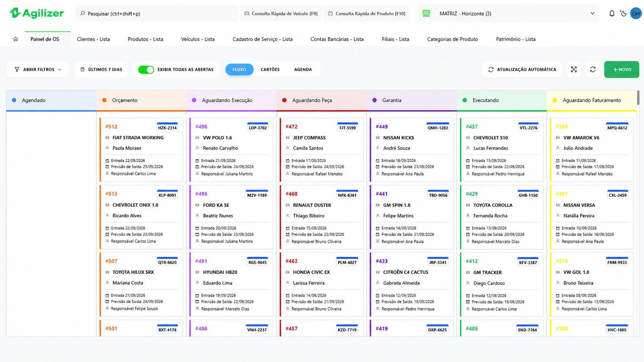Image resolution: width=644 pixels, height=362 pixels.
Task: Click the fullscreen expand icon
Action: click(x=574, y=70)
